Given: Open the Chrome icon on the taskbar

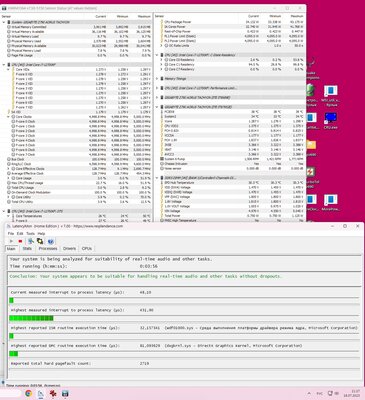Looking at the screenshot, I should click(x=28, y=393).
